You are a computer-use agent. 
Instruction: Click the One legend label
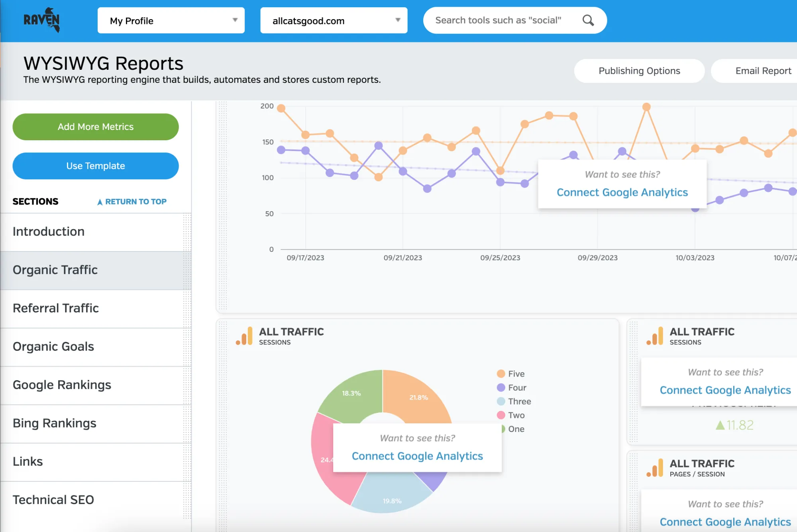coord(516,429)
